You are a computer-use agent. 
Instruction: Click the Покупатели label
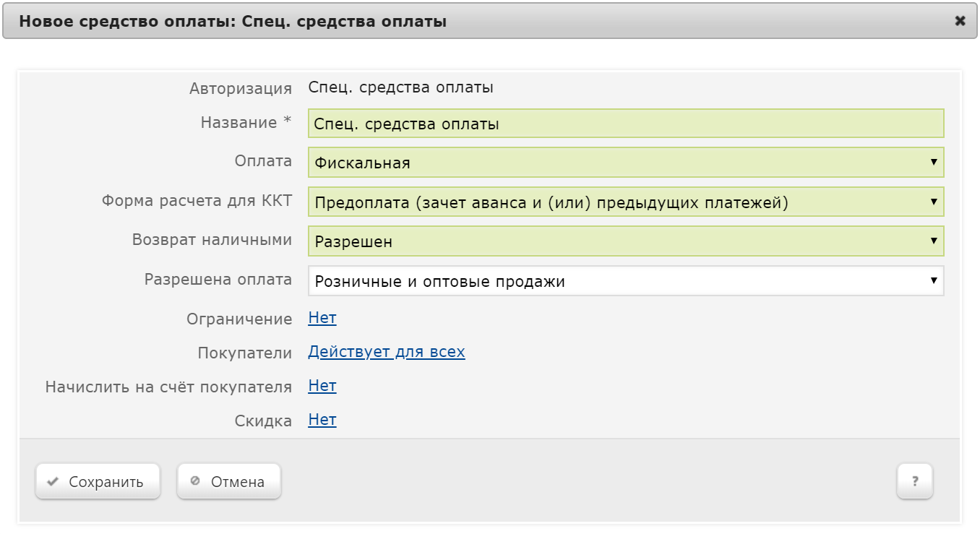(245, 353)
